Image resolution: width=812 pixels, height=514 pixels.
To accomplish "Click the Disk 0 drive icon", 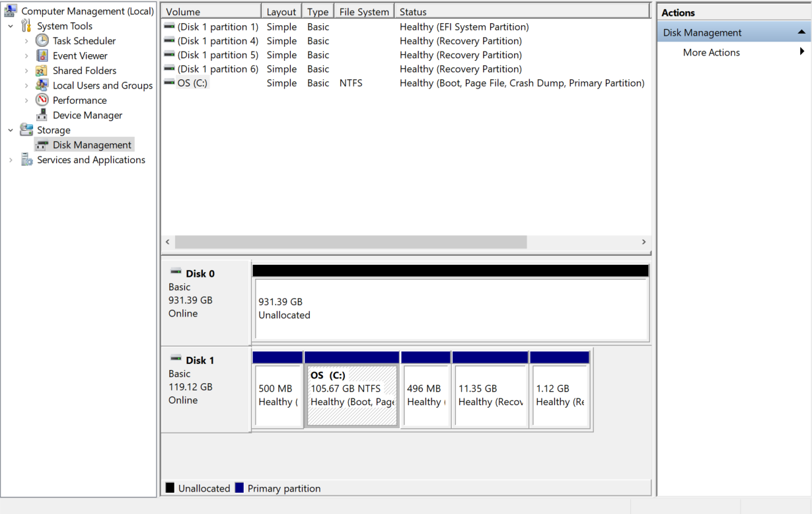I will tap(176, 272).
